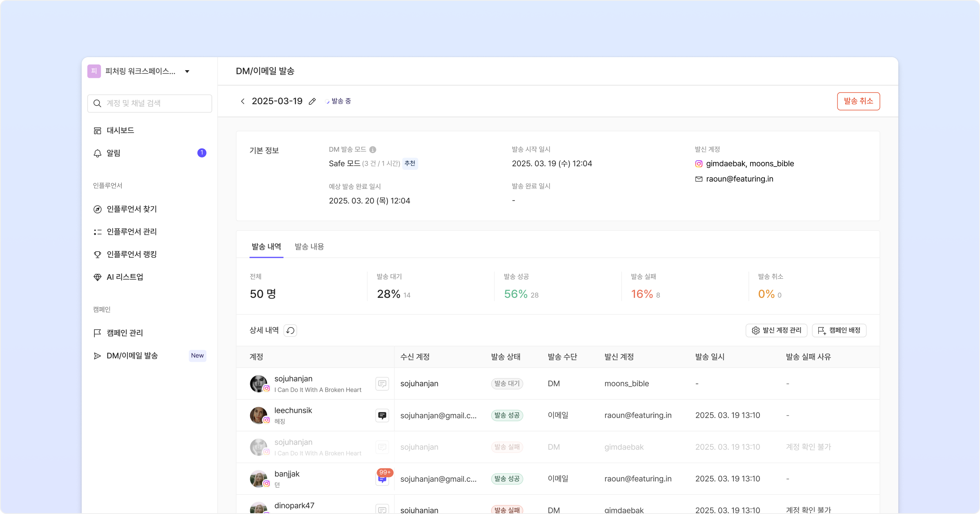The height and width of the screenshot is (514, 980).
Task: Expand the 피처링 워크스페이스 dropdown arrow
Action: tap(187, 71)
